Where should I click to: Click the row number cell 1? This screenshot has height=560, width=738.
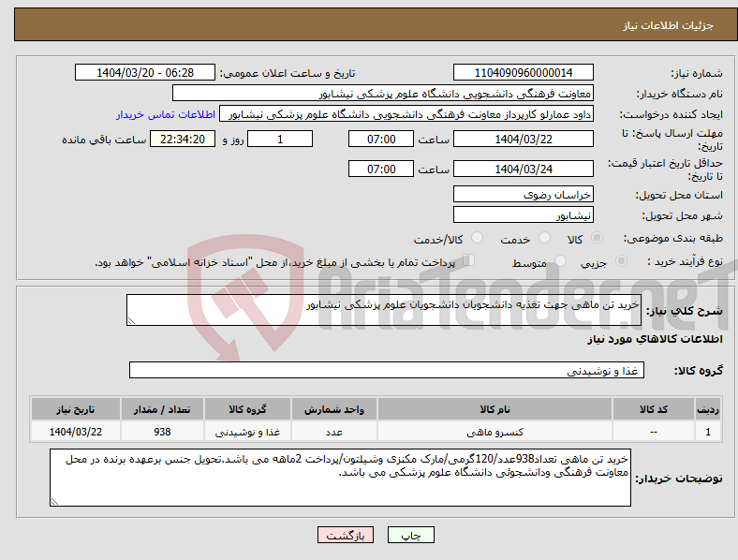coord(708,432)
